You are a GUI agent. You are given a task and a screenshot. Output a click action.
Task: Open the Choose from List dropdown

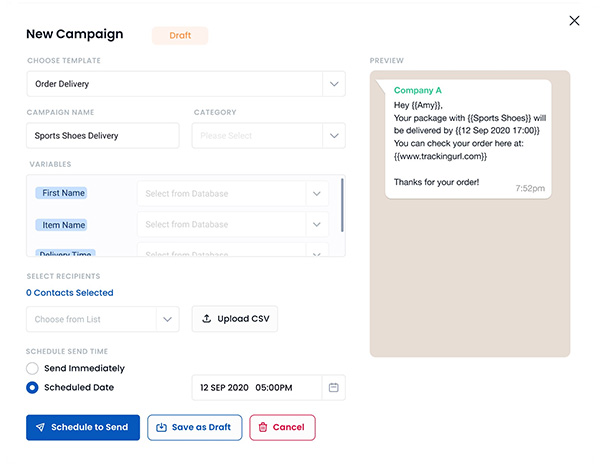tap(103, 319)
